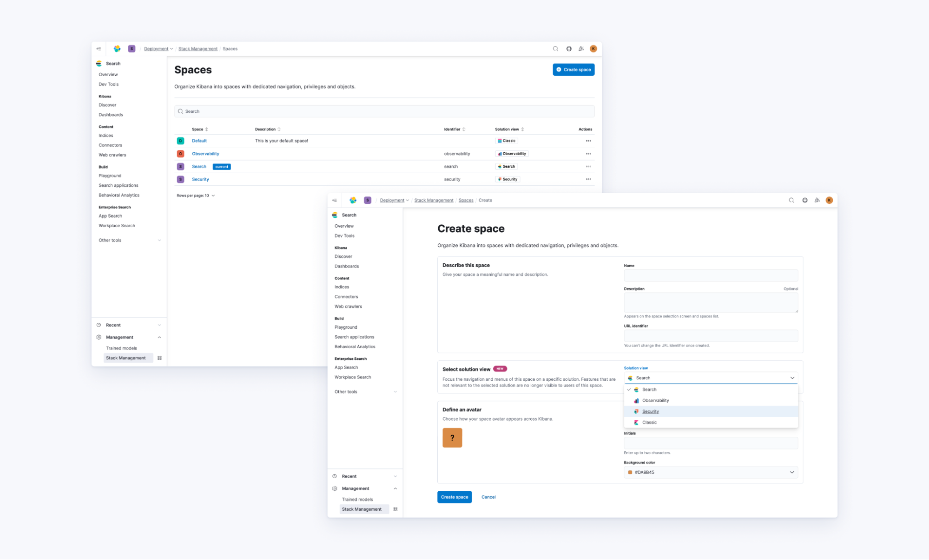Focus the spaces Search box

[x=384, y=111]
